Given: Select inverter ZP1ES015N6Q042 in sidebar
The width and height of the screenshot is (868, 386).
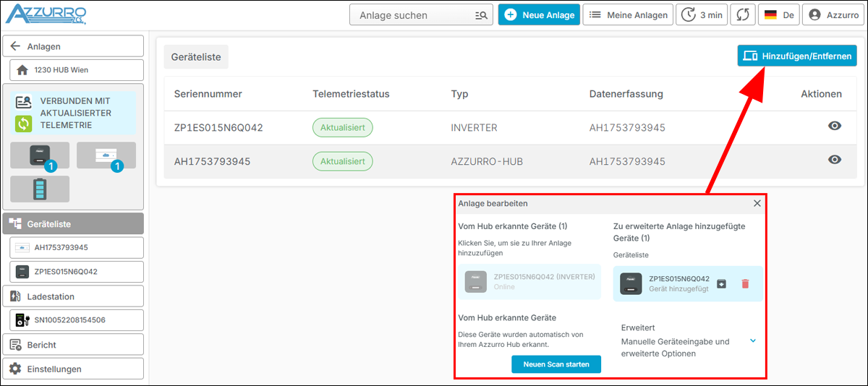Looking at the screenshot, I should click(77, 272).
